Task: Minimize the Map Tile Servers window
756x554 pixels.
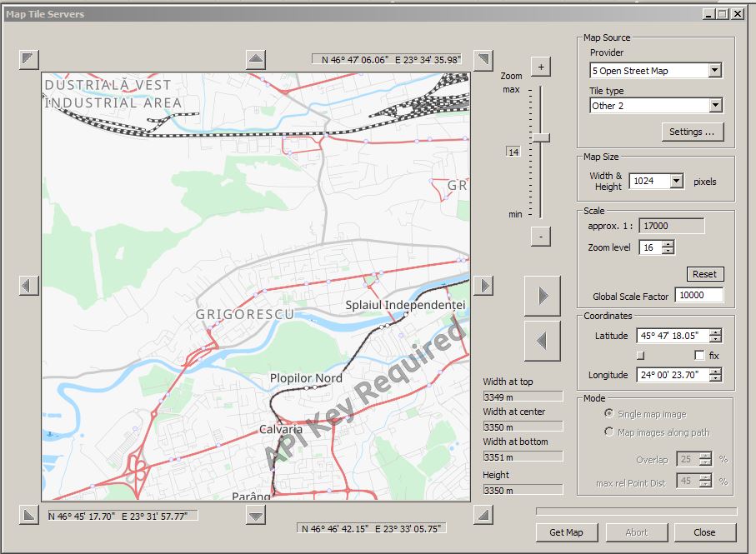Action: 708,14
